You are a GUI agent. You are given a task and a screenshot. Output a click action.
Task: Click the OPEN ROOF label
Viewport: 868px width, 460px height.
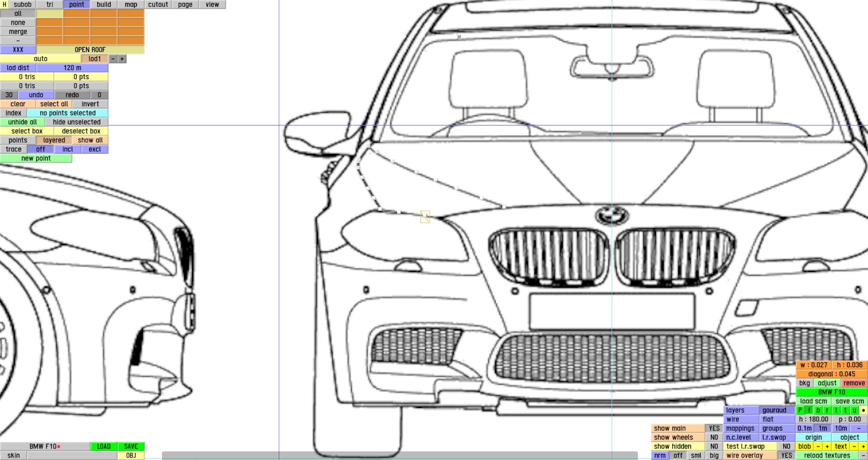(90, 50)
